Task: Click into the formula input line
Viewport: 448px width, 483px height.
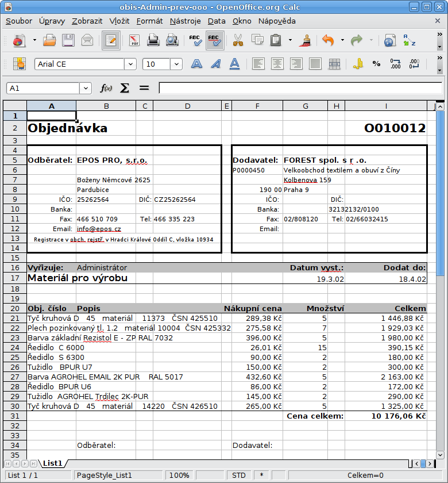Action: [x=299, y=89]
